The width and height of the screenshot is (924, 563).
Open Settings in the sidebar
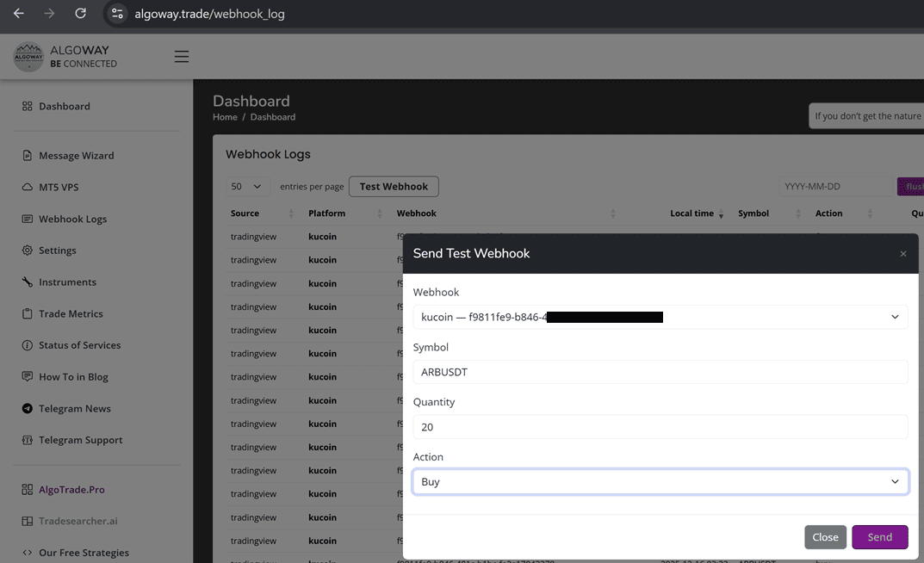tap(57, 251)
